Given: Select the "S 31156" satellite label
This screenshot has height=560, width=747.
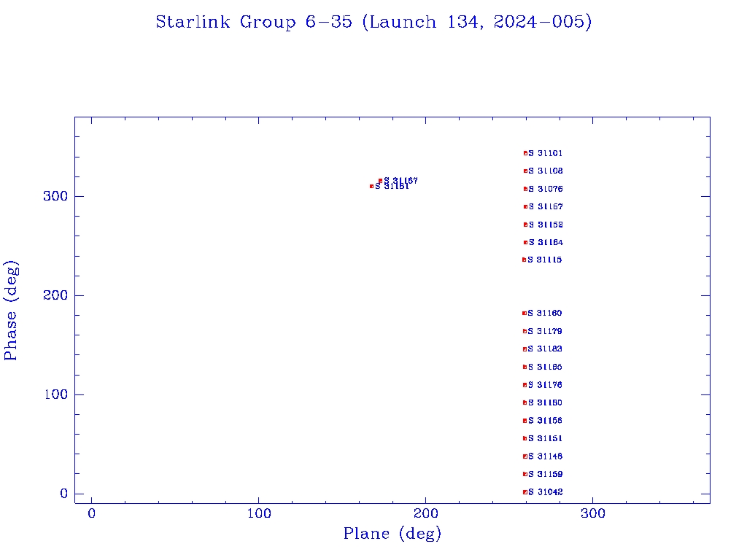Looking at the screenshot, I should point(545,421).
